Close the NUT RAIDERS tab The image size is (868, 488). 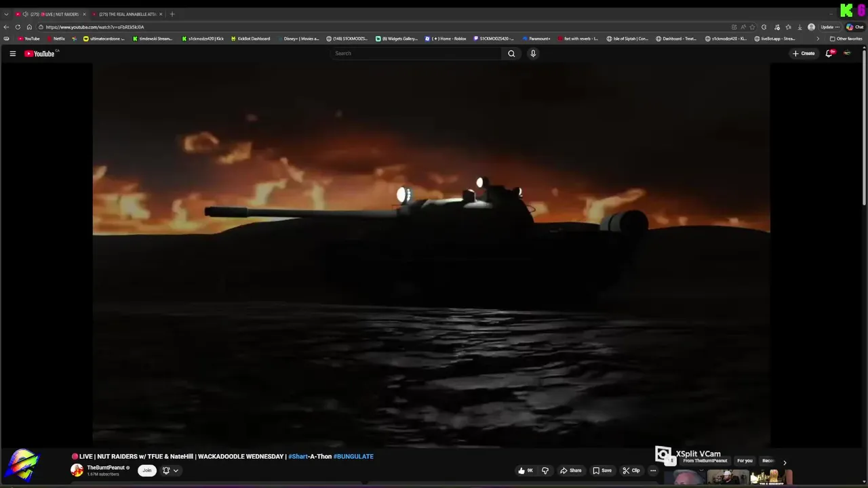pyautogui.click(x=84, y=14)
